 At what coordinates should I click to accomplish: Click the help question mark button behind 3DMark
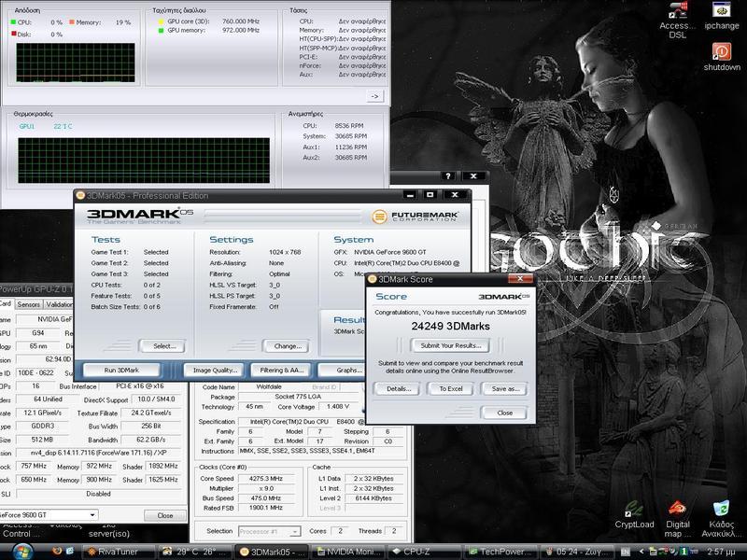click(448, 175)
